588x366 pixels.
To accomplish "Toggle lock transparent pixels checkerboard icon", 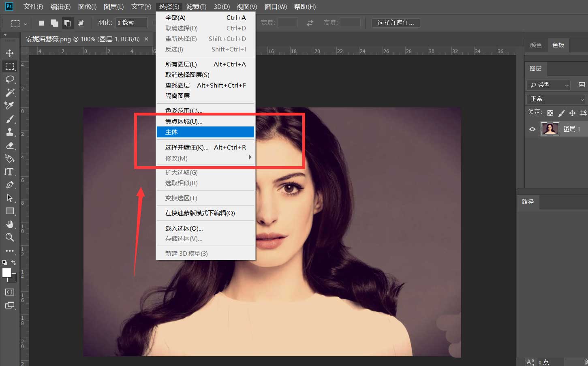I will tap(550, 113).
